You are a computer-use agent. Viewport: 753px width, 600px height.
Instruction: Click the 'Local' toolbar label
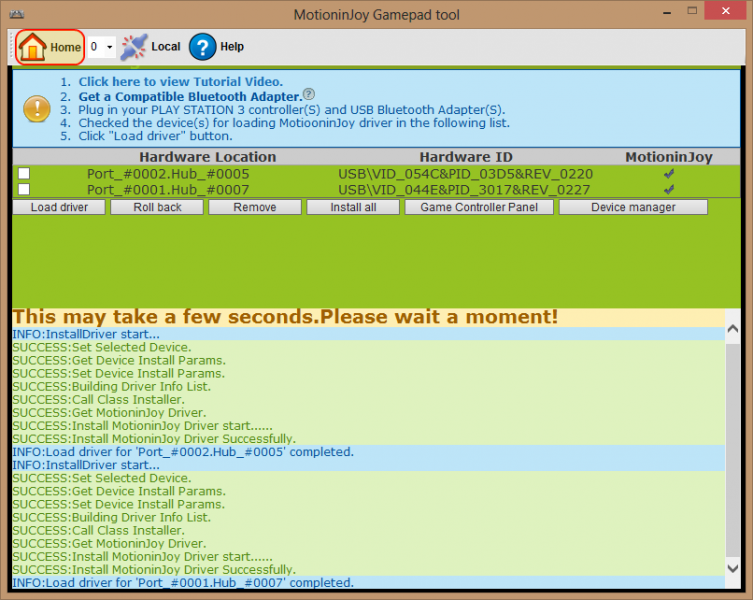(166, 47)
